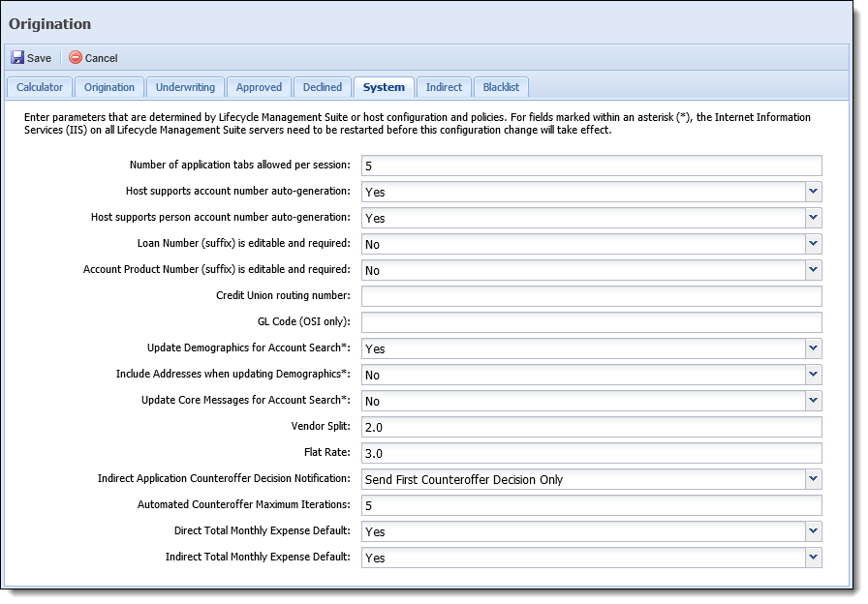Expand Direct Total Monthly Expense Default dropdown
The image size is (868, 604).
(813, 531)
